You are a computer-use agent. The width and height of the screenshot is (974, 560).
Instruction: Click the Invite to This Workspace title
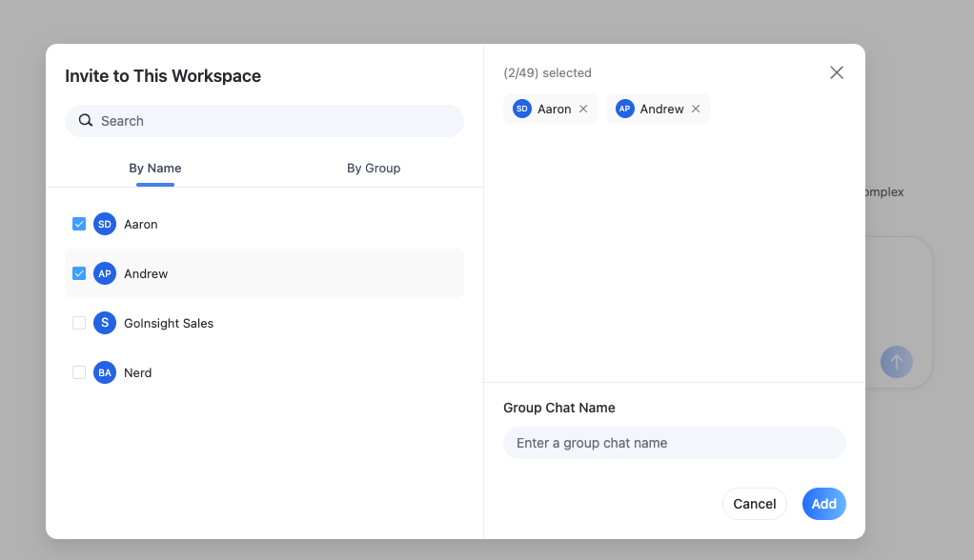tap(163, 76)
